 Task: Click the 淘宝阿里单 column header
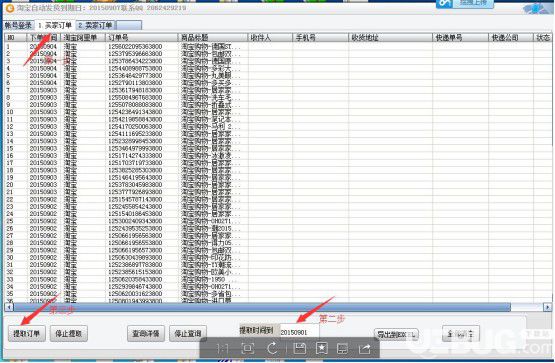[83, 38]
